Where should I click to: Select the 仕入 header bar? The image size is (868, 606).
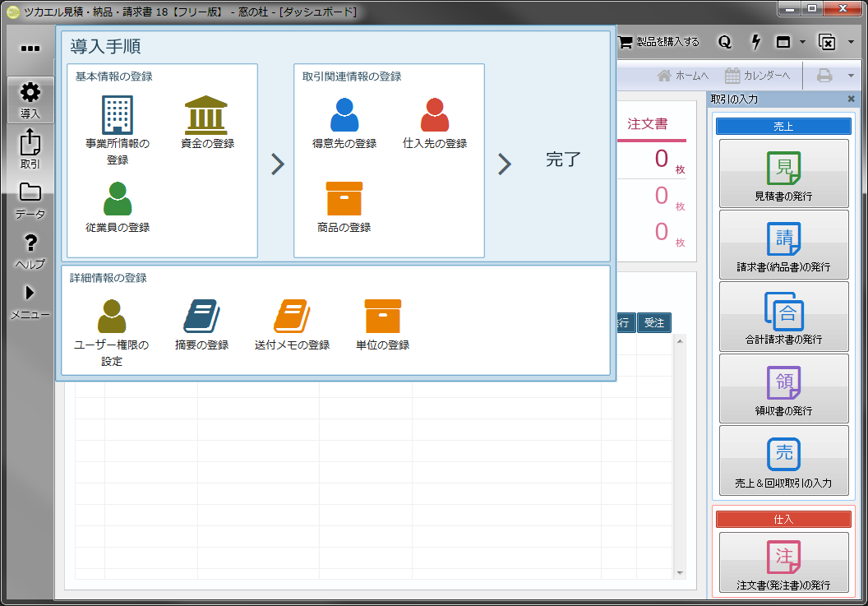pos(783,519)
